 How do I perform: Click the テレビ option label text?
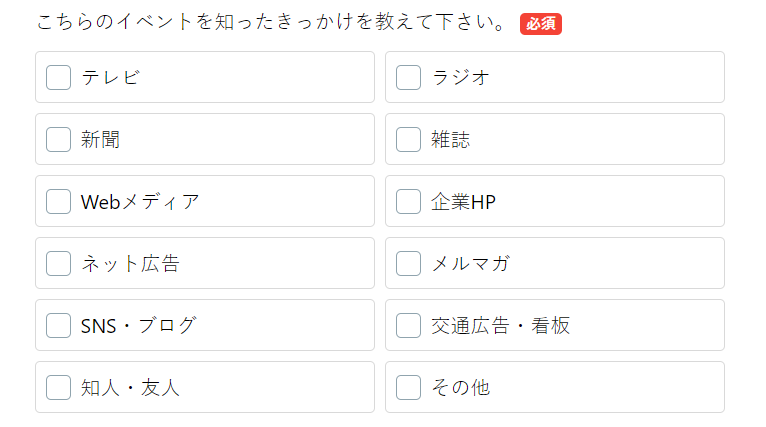pos(111,77)
